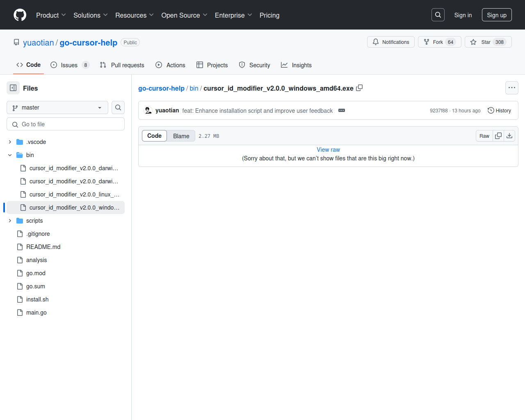The height and width of the screenshot is (420, 525).
Task: Open Enterprise dropdown menu
Action: click(x=233, y=15)
